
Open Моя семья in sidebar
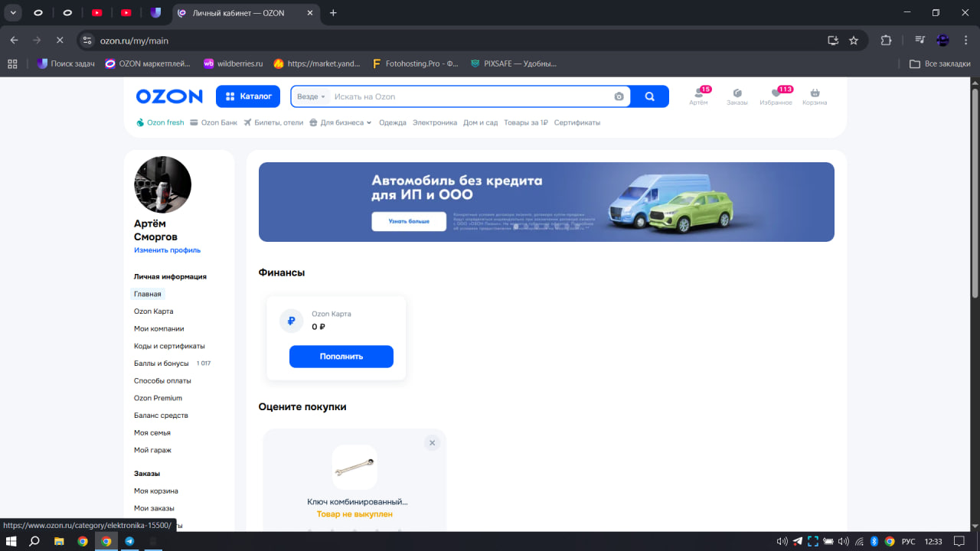coord(152,433)
